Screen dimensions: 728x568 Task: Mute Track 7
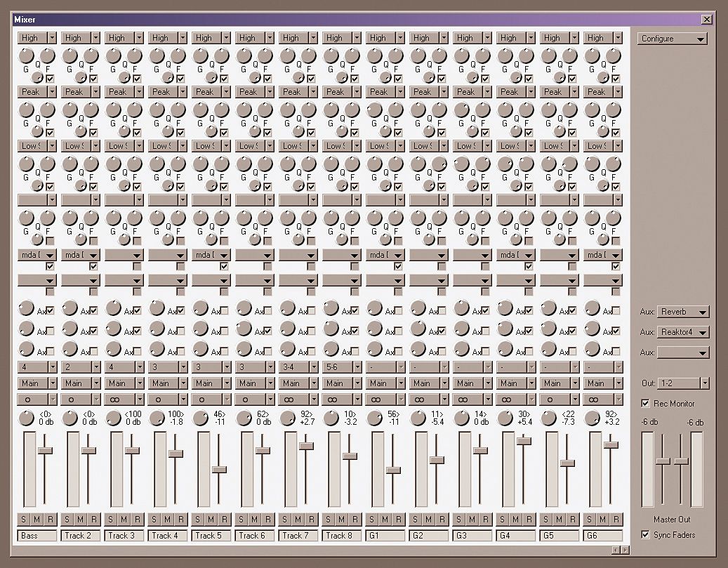click(x=298, y=520)
